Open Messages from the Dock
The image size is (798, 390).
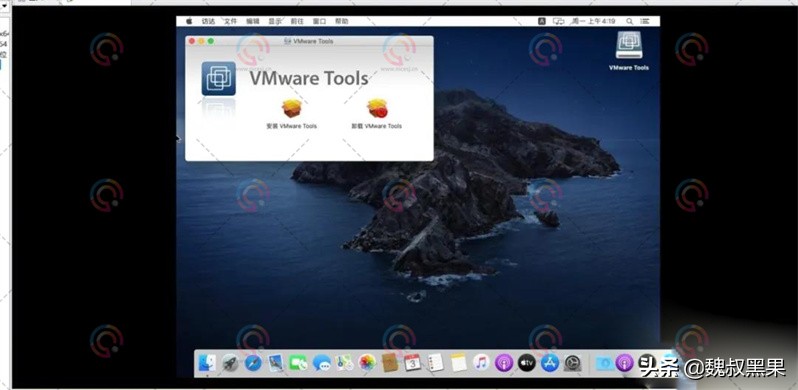click(x=322, y=363)
